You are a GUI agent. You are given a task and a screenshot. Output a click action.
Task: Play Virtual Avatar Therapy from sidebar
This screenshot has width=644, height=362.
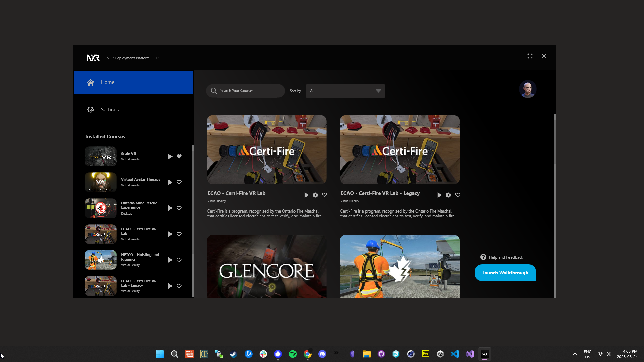coord(170,182)
